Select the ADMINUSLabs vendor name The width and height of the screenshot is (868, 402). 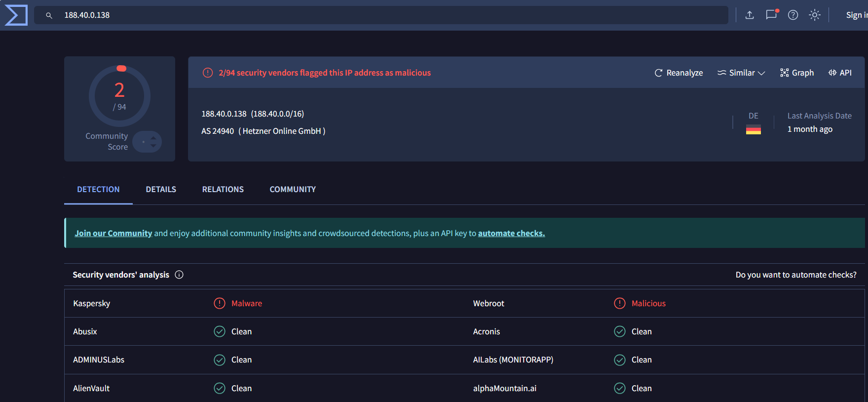[99, 360]
